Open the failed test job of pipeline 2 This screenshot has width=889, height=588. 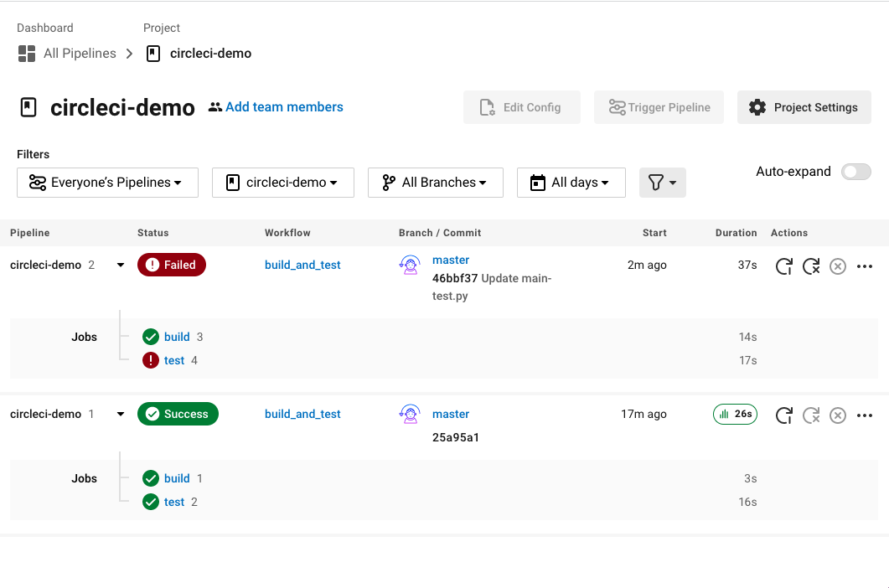click(x=173, y=359)
